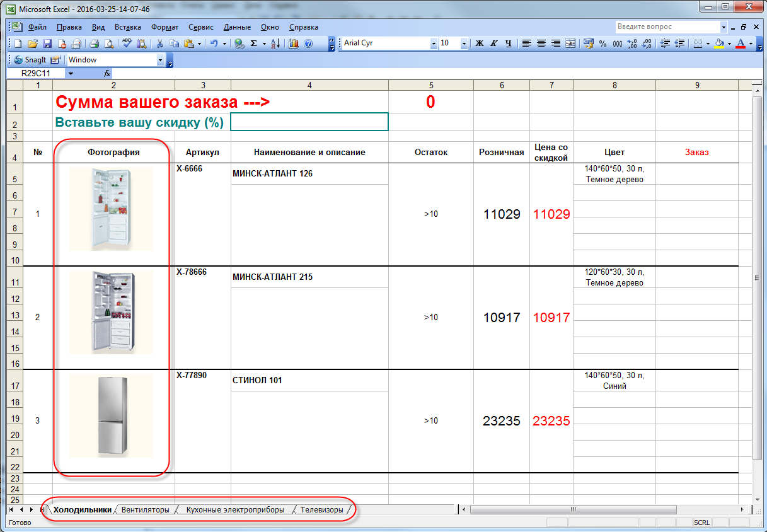This screenshot has width=767, height=532.
Task: Apply percent style
Action: click(x=603, y=43)
